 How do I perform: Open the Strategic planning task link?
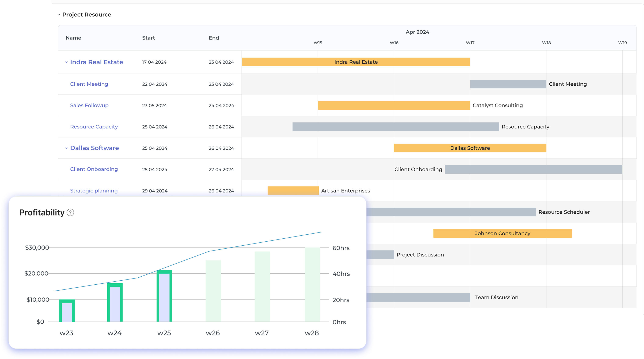[94, 191]
